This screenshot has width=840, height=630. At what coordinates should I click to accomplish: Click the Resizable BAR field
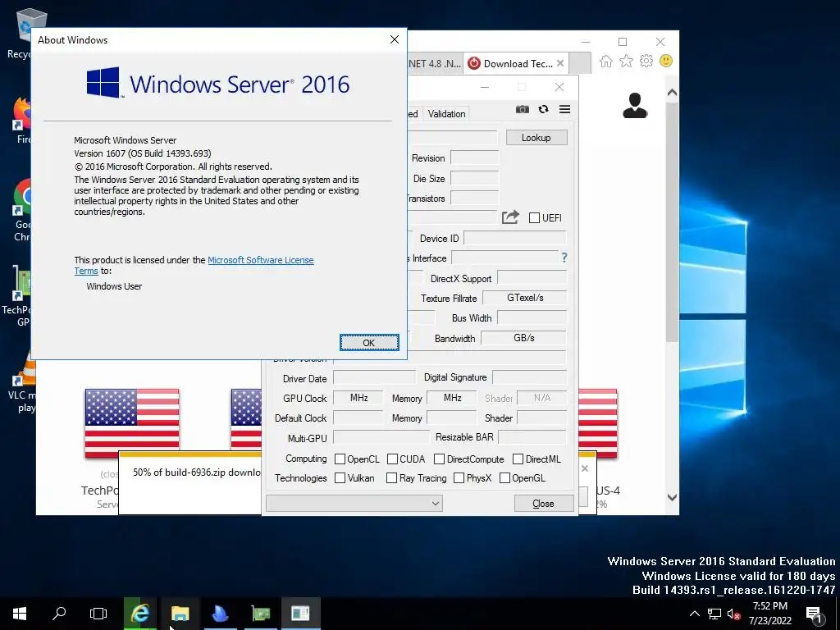532,437
